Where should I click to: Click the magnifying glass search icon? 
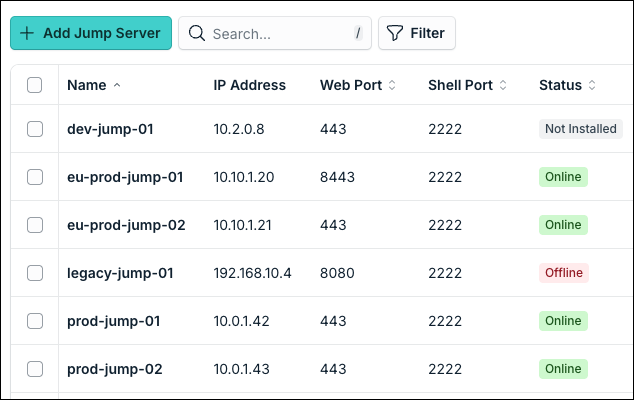click(197, 33)
